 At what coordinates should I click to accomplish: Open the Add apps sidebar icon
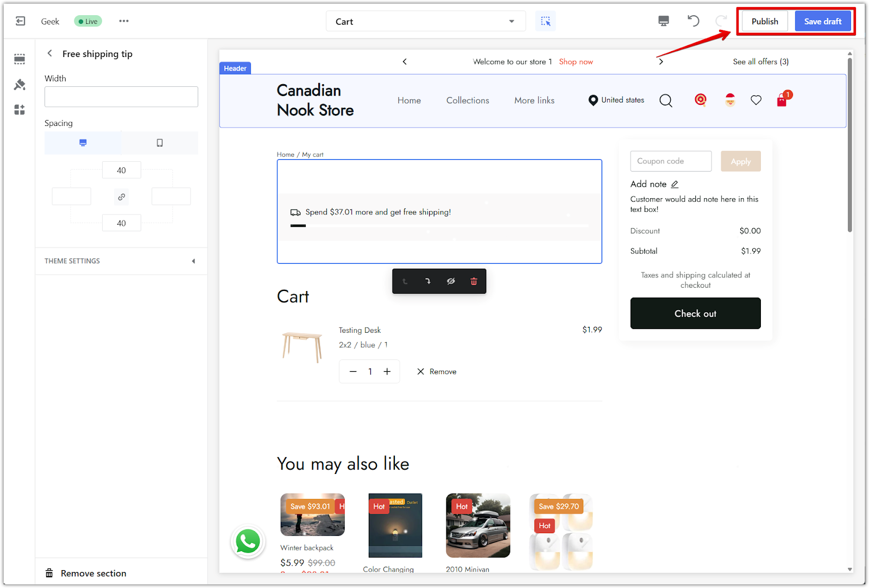tap(20, 110)
